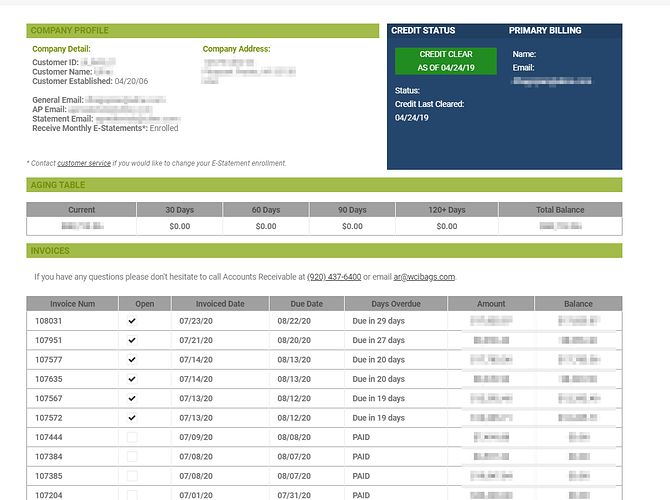Screen dimensions: 670x500
Task: Select invoice number 107385
Action: [48, 476]
